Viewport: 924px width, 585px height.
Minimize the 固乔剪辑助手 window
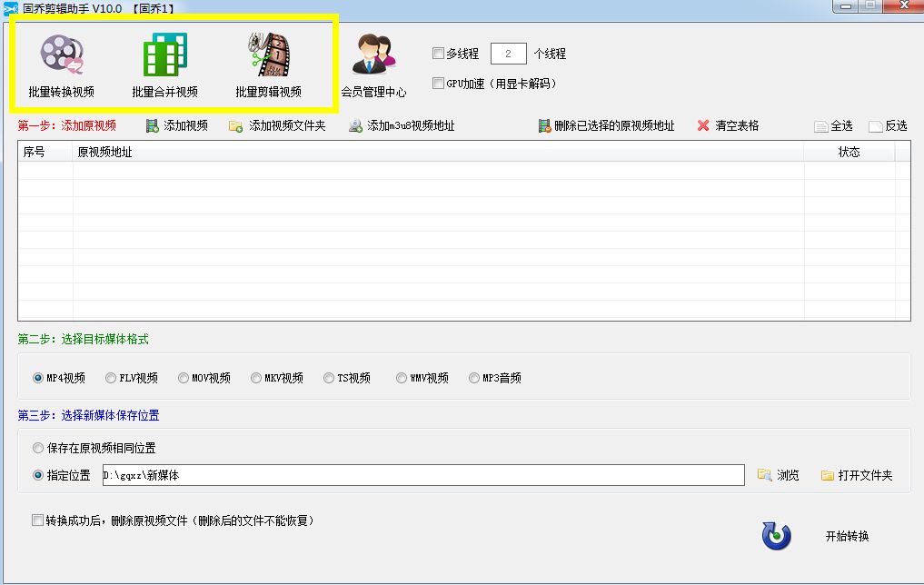[847, 5]
